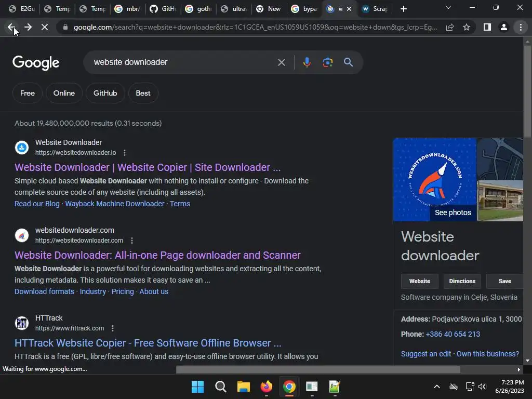Open the Pricing sitelink
The width and height of the screenshot is (532, 399).
tap(123, 292)
